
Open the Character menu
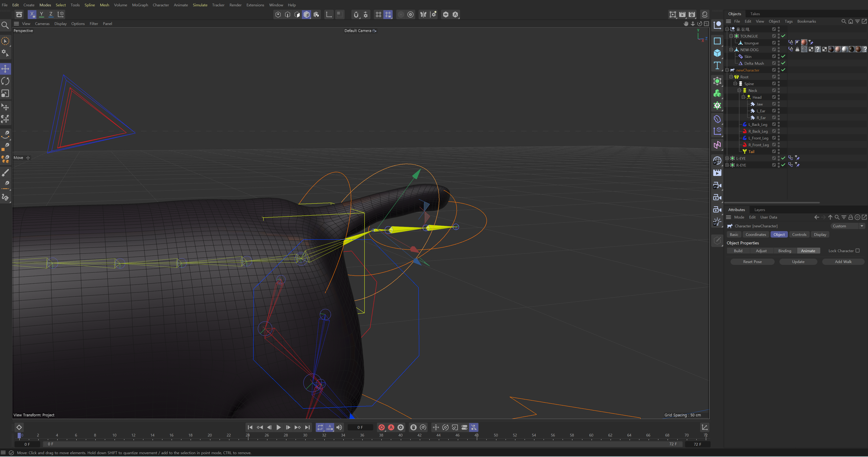[x=161, y=5]
